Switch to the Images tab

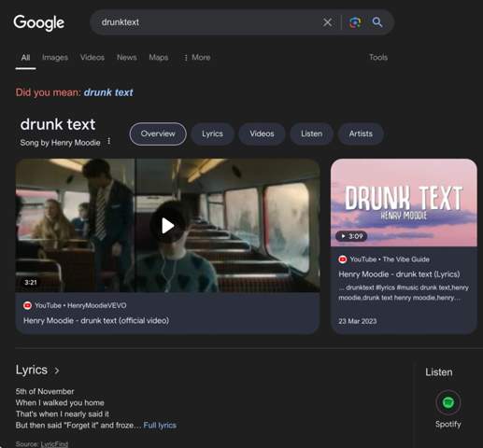pyautogui.click(x=55, y=58)
